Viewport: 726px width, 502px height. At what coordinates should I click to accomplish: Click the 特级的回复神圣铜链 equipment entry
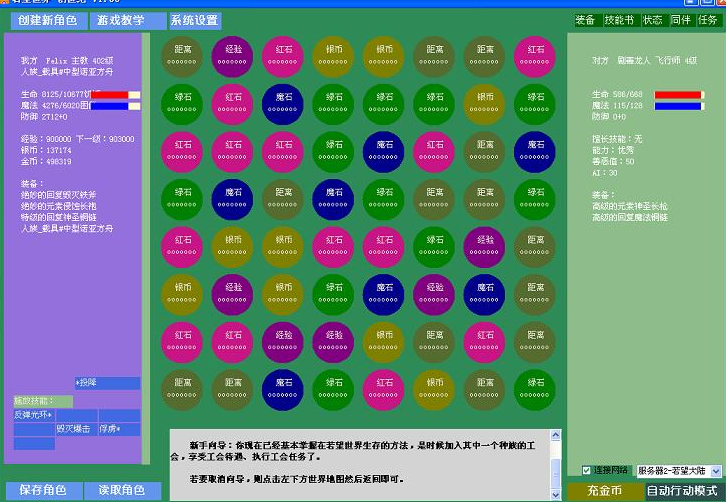[x=59, y=217]
